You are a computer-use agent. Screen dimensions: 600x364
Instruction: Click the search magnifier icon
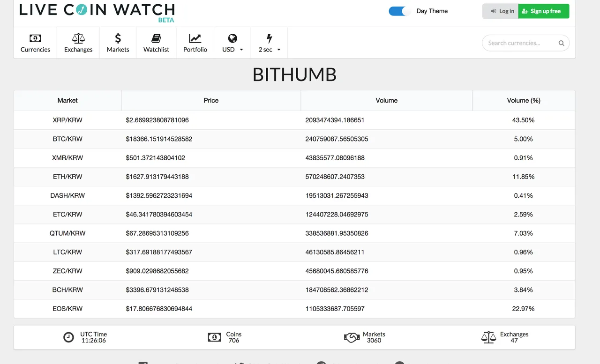coord(561,43)
